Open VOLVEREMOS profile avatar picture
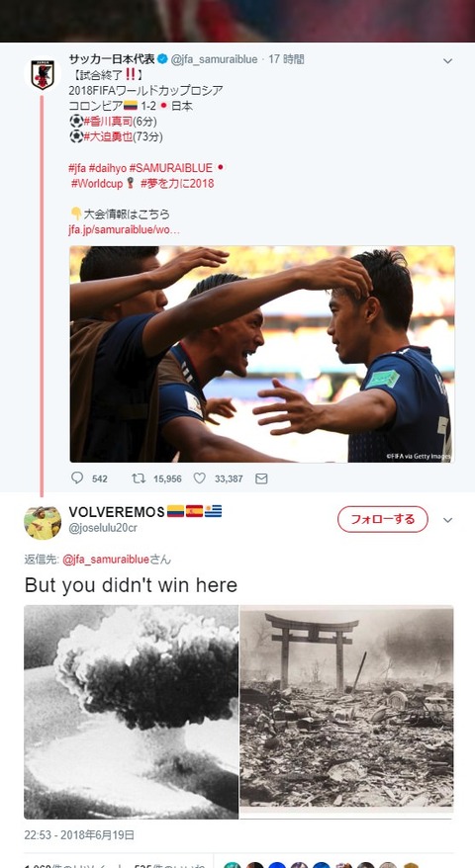Screen dimensions: 475x868 [43, 522]
